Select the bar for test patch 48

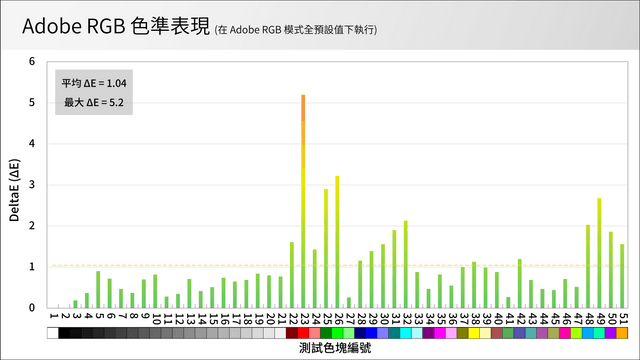point(588,266)
